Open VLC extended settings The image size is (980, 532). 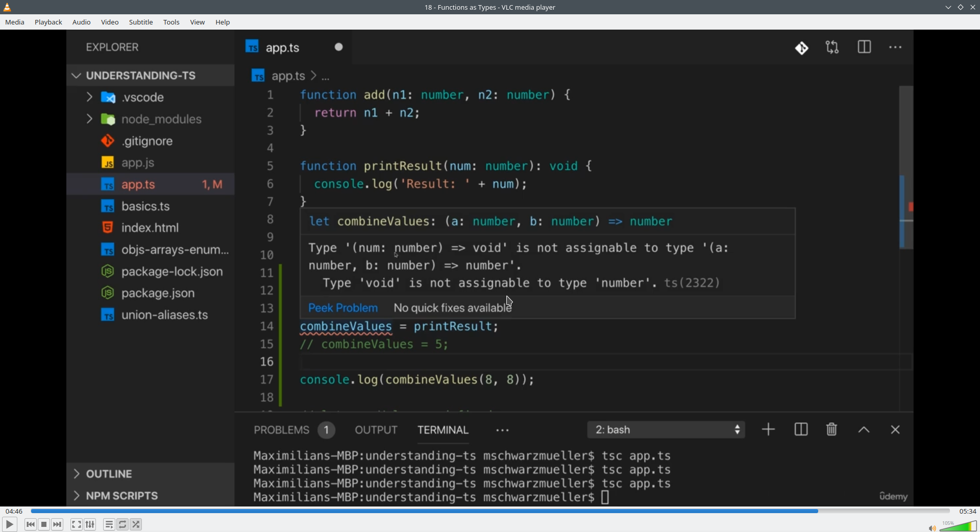pyautogui.click(x=90, y=524)
